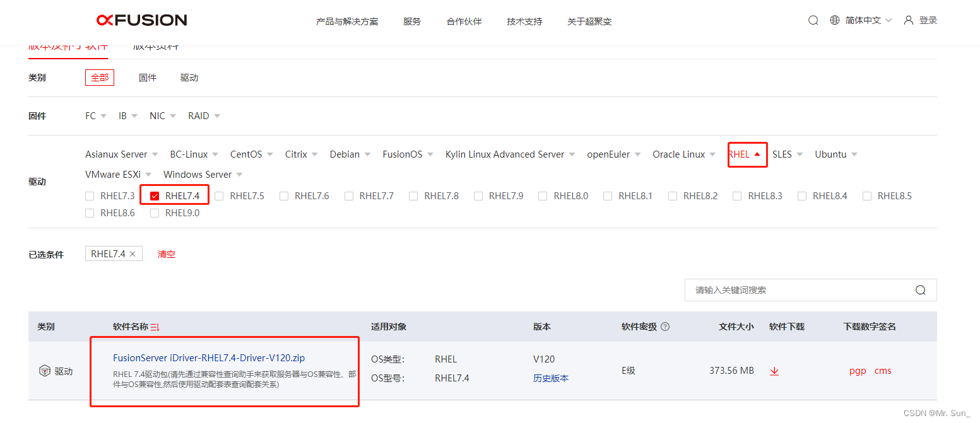The width and height of the screenshot is (980, 423).
Task: Open the 技术支持 menu
Action: pyautogui.click(x=524, y=21)
